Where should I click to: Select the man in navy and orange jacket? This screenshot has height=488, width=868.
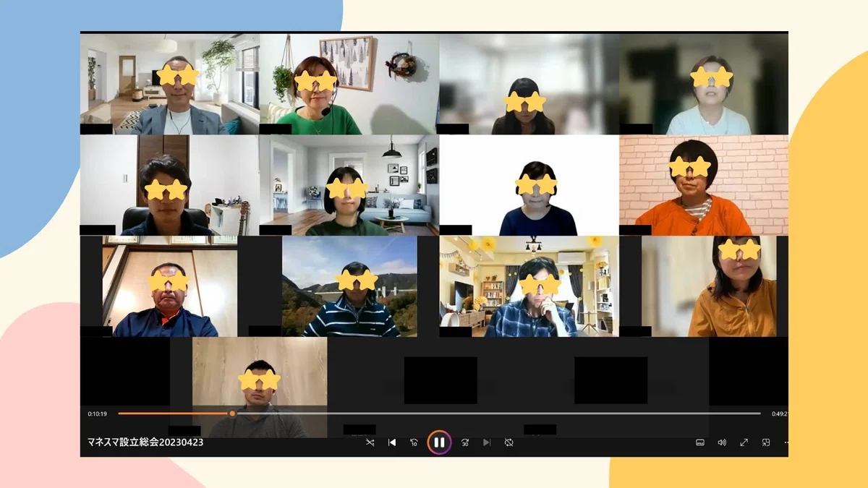[170, 286]
